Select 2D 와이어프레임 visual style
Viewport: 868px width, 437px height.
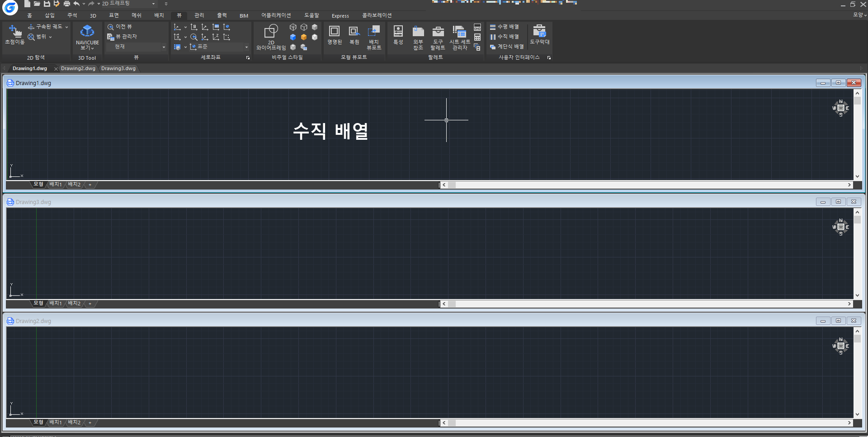click(271, 37)
